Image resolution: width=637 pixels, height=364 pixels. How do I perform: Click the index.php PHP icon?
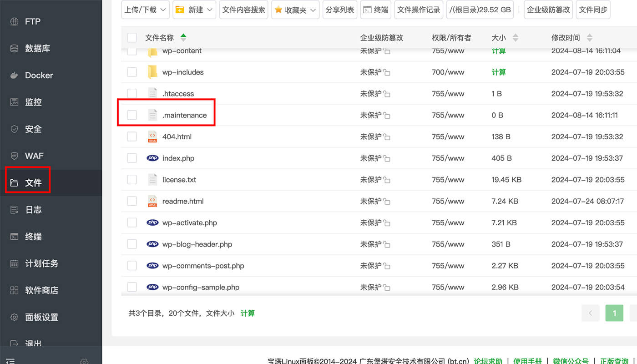pos(152,158)
